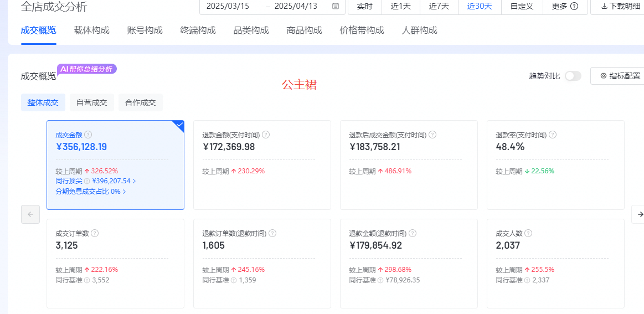Select the 成交订单数 metric card

pyautogui.click(x=115, y=264)
